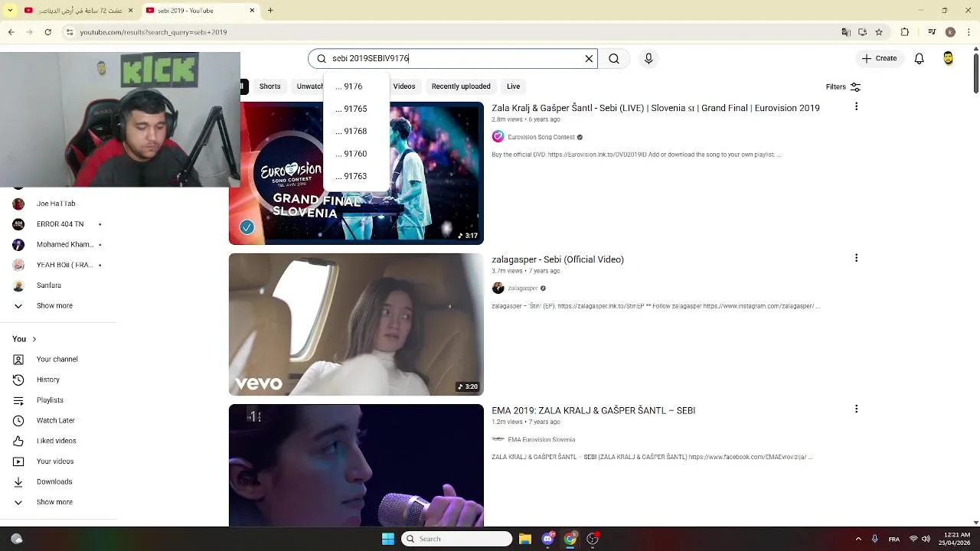Open the EMA 2019 Sebi video thumbnail
Image resolution: width=980 pixels, height=551 pixels.
pyautogui.click(x=356, y=465)
